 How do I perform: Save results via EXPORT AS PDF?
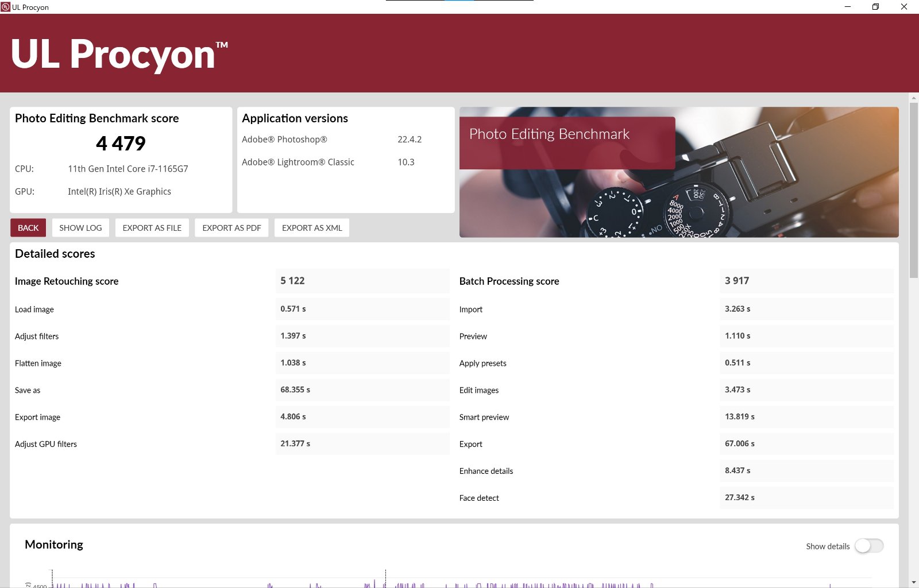(x=231, y=228)
